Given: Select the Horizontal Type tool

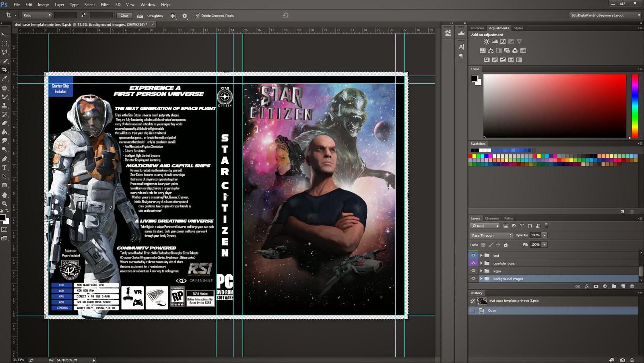Looking at the screenshot, I should (x=4, y=168).
